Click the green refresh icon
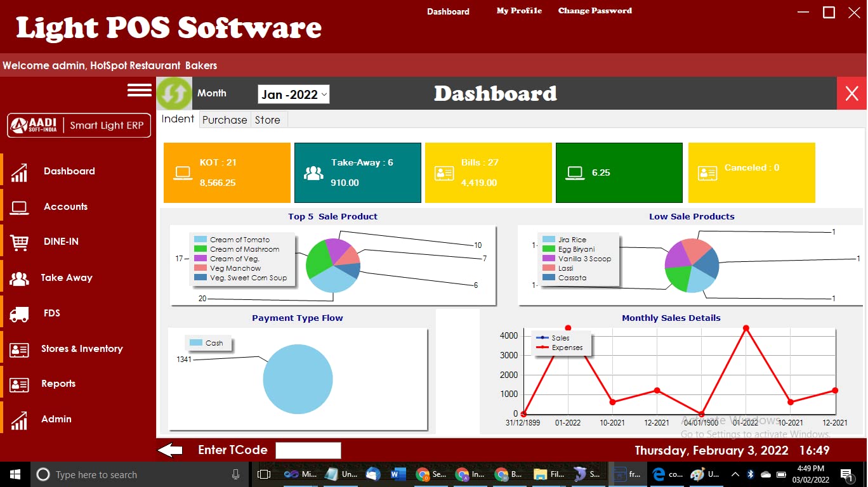The width and height of the screenshot is (868, 487). [x=174, y=94]
